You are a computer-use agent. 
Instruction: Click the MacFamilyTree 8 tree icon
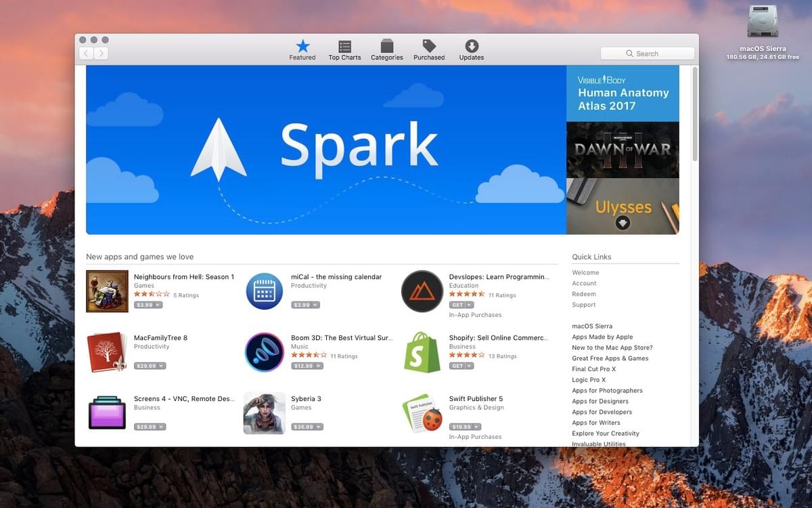click(106, 352)
